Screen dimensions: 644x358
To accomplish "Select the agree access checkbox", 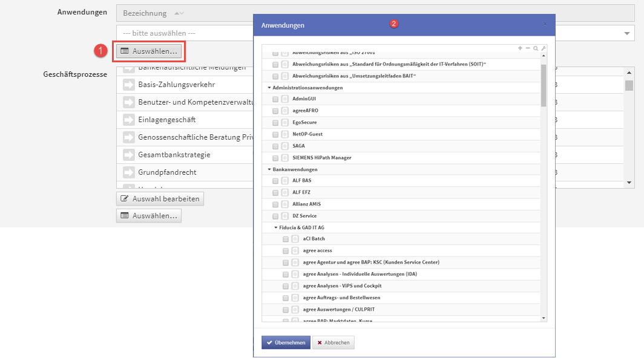I will coord(286,251).
